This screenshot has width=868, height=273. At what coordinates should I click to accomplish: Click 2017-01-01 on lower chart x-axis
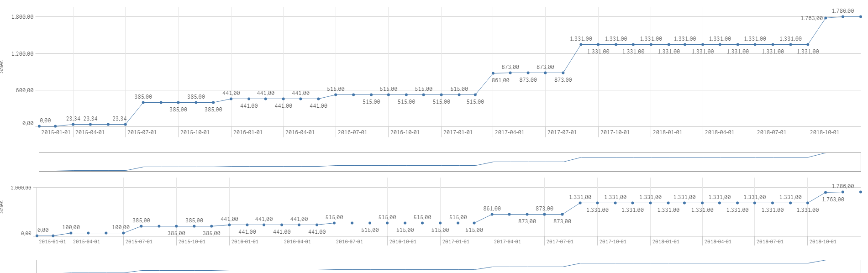coord(456,241)
